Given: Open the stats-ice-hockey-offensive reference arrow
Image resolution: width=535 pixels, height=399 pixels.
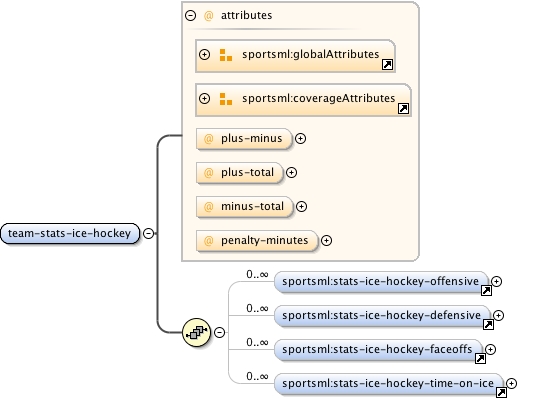Looking at the screenshot, I should tap(486, 290).
